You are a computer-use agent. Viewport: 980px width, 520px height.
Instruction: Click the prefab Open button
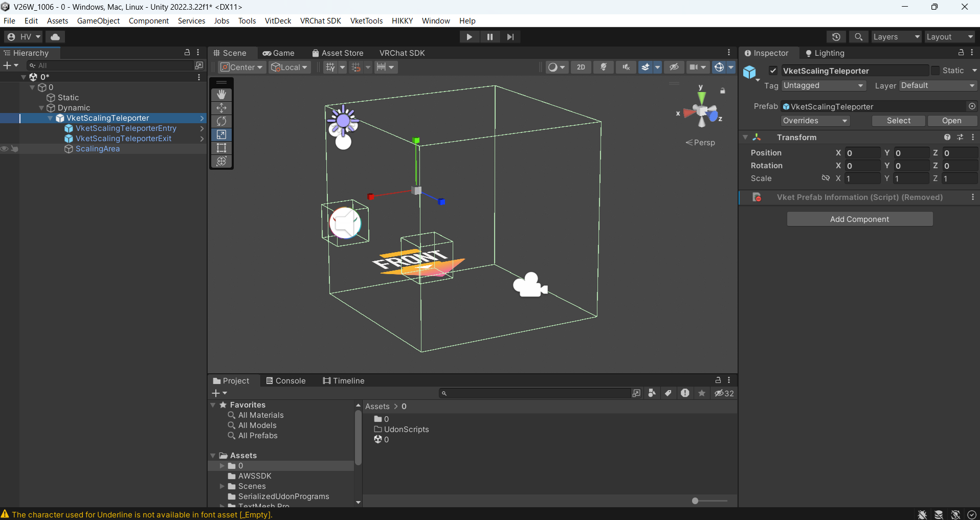click(952, 121)
